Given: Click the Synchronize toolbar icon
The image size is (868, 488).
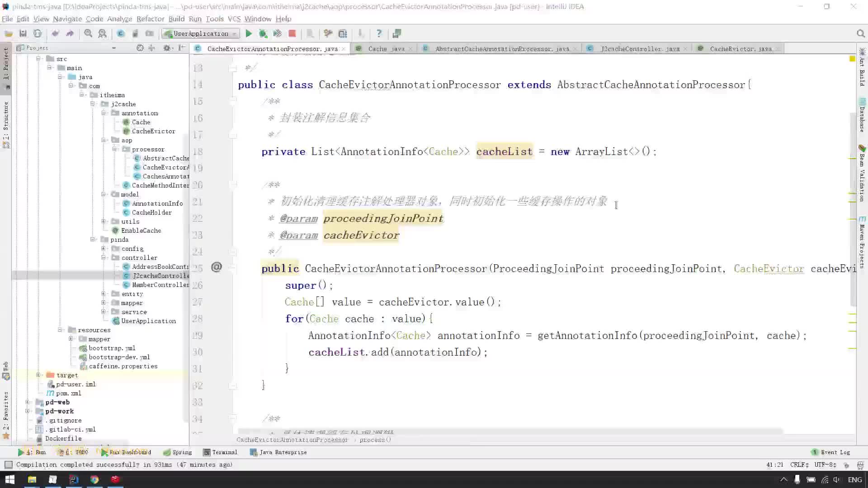Looking at the screenshot, I should point(38,33).
